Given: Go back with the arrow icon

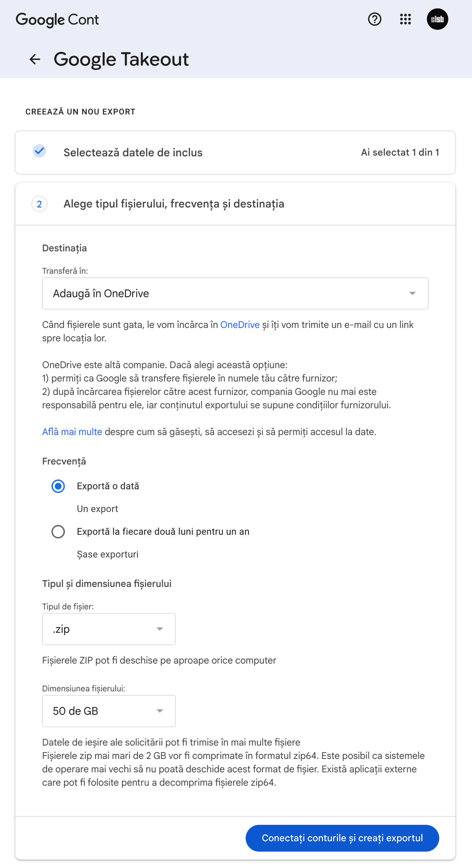Looking at the screenshot, I should [35, 59].
